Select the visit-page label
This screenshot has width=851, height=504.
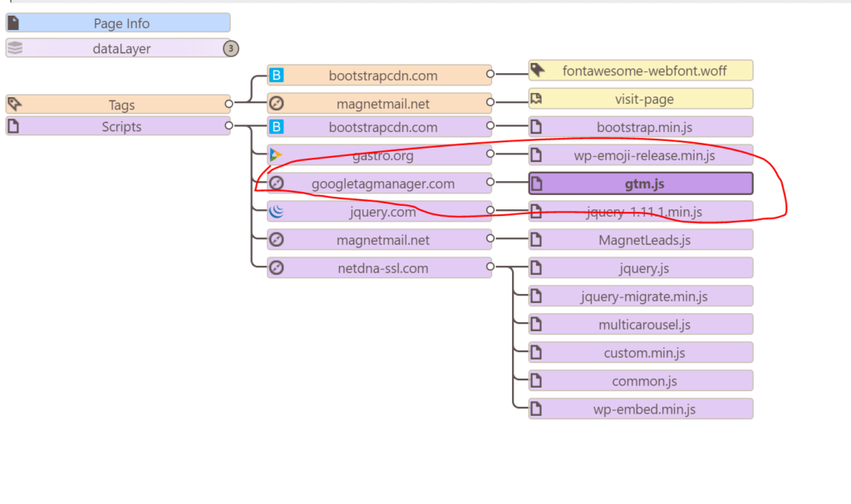pyautogui.click(x=645, y=100)
